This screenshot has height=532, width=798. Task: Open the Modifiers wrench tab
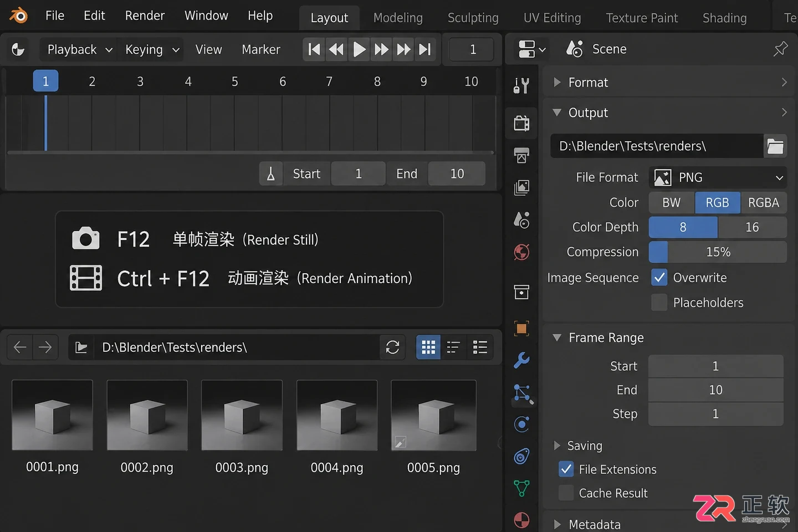pyautogui.click(x=521, y=360)
